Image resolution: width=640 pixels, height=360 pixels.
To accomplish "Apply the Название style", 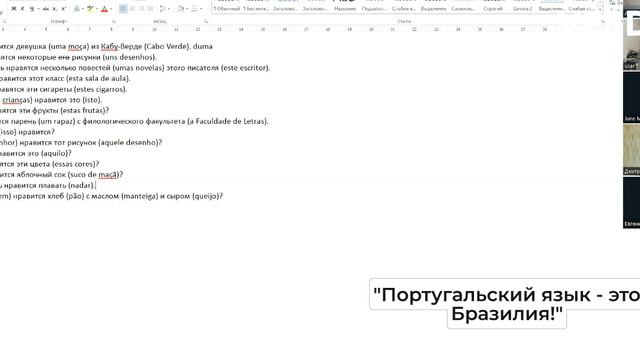I will 345,6.
